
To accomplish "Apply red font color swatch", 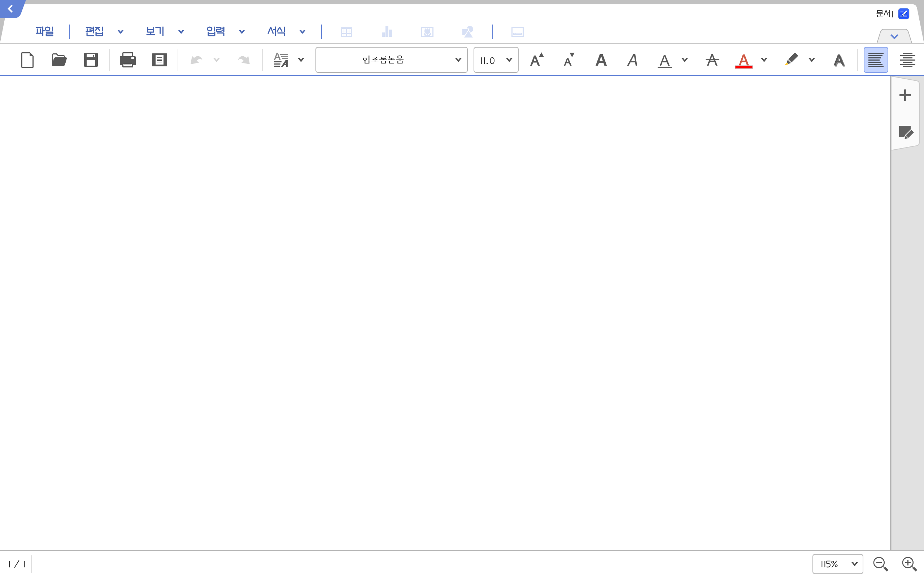I will click(x=744, y=60).
